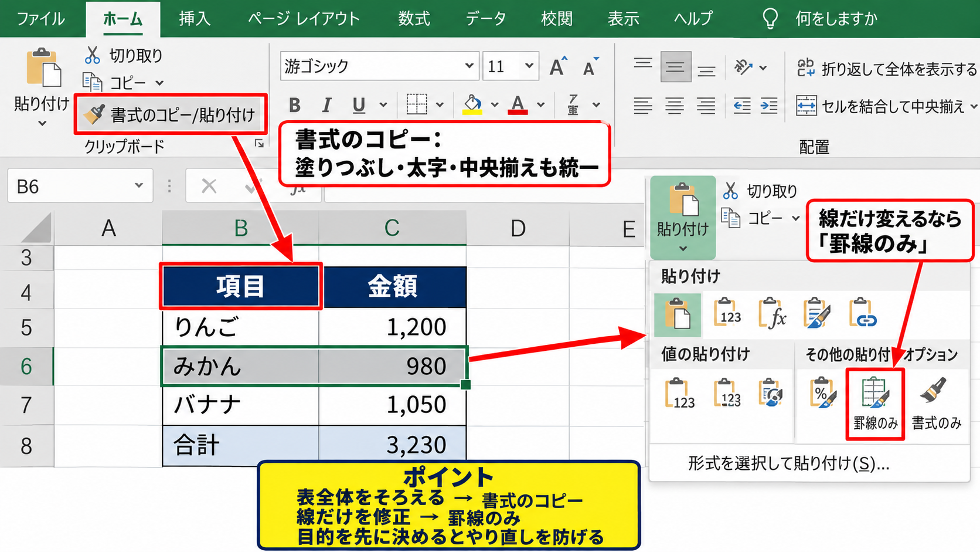Screen dimensions: 980x552
Task: Select the paste link chain icon
Action: tap(863, 313)
